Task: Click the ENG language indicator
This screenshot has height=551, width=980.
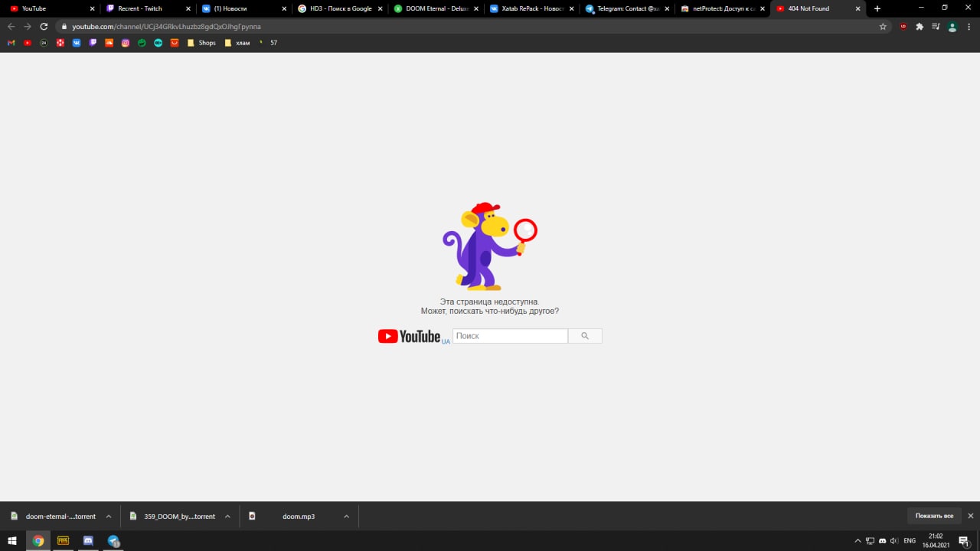Action: (x=910, y=540)
